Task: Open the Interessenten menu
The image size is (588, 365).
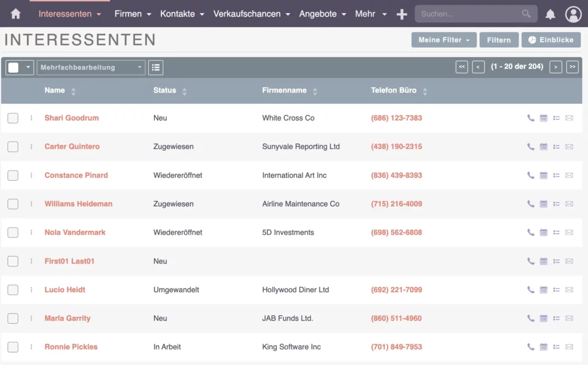Action: pyautogui.click(x=69, y=14)
